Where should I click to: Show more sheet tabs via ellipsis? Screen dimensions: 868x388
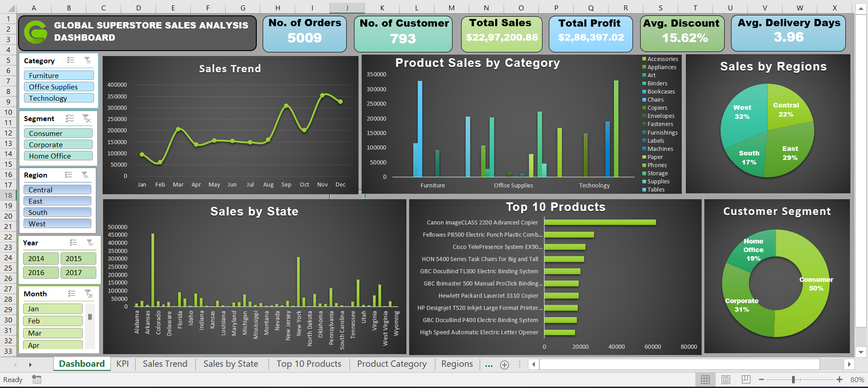pos(489,365)
